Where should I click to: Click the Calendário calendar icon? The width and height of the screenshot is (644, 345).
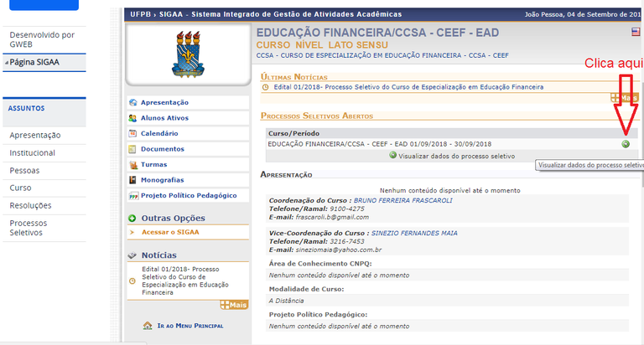pos(132,133)
